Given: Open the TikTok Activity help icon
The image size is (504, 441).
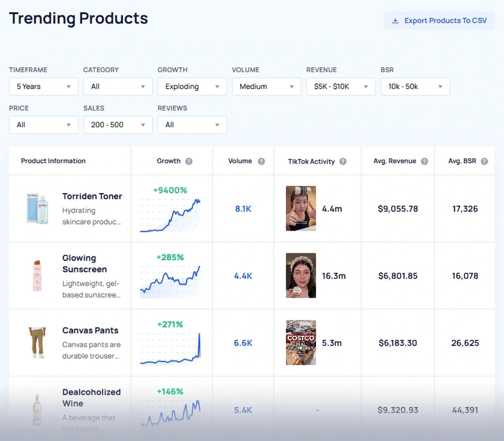Looking at the screenshot, I should point(343,161).
